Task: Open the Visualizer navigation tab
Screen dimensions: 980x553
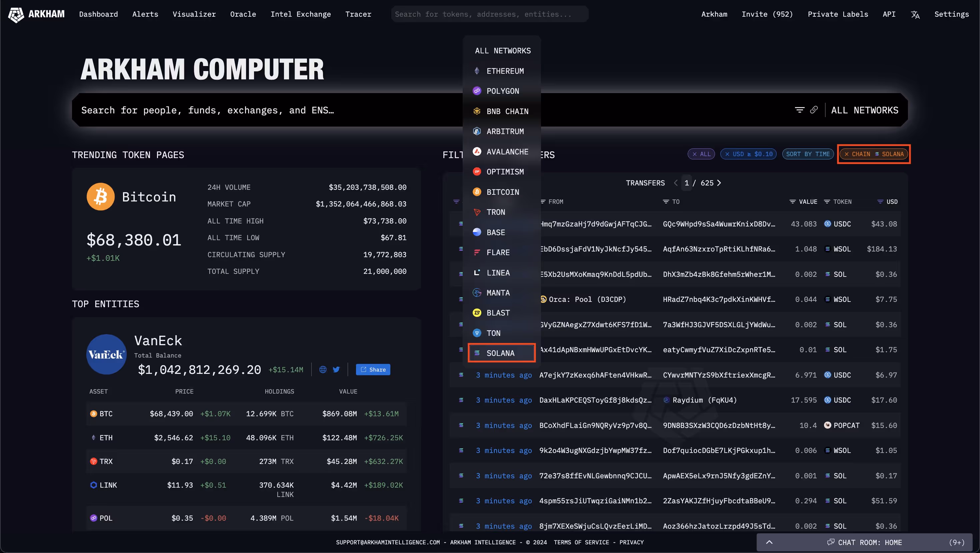Action: 194,14
